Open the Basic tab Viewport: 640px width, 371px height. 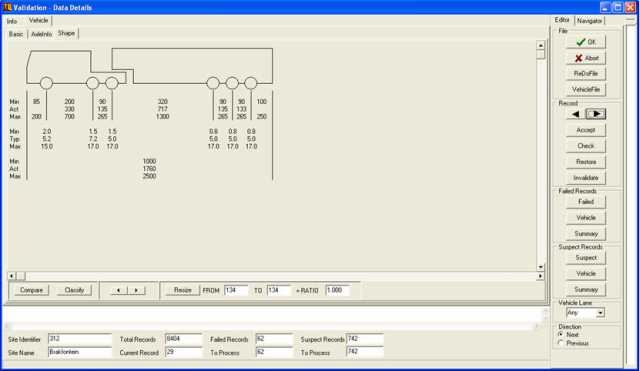point(16,34)
